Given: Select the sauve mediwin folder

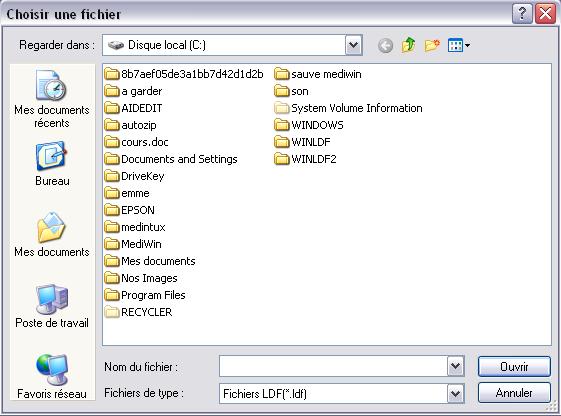Looking at the screenshot, I should click(x=318, y=74).
